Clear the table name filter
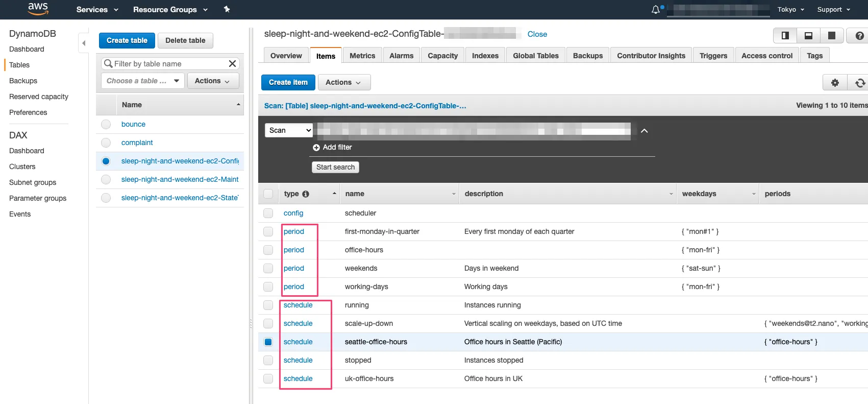868x404 pixels. pos(232,64)
